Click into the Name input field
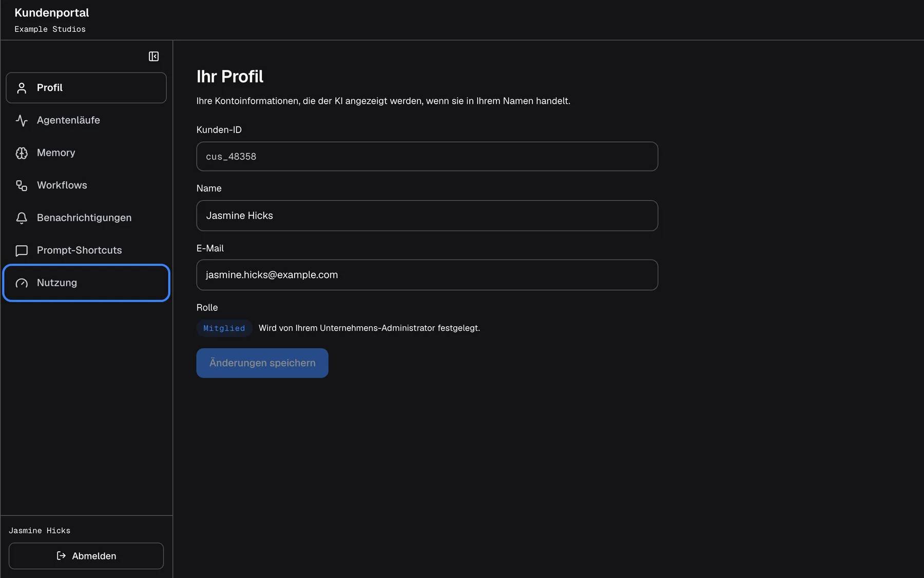This screenshot has width=924, height=578. tap(427, 216)
